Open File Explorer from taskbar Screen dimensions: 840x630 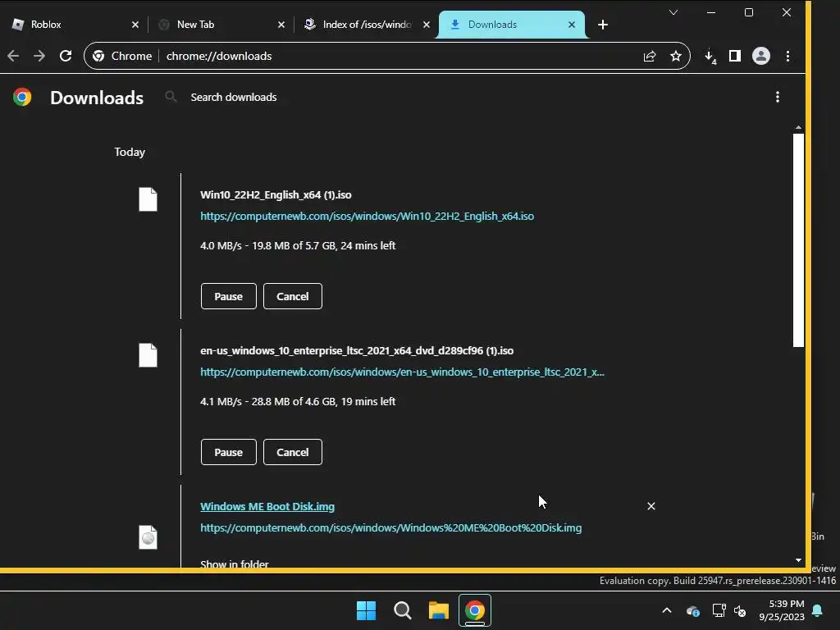click(x=438, y=610)
